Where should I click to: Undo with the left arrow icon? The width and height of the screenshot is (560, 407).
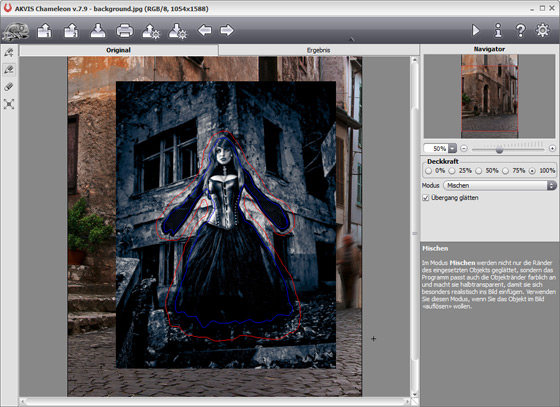pyautogui.click(x=205, y=30)
